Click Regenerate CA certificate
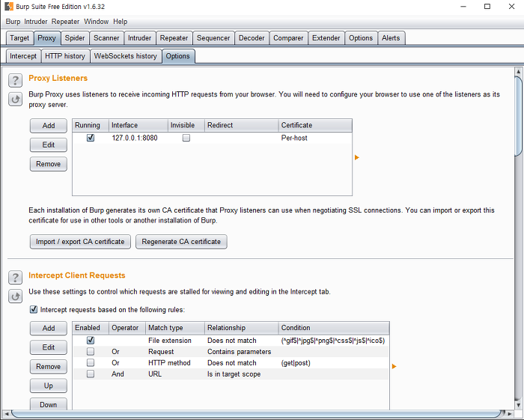The image size is (524, 420). [181, 242]
